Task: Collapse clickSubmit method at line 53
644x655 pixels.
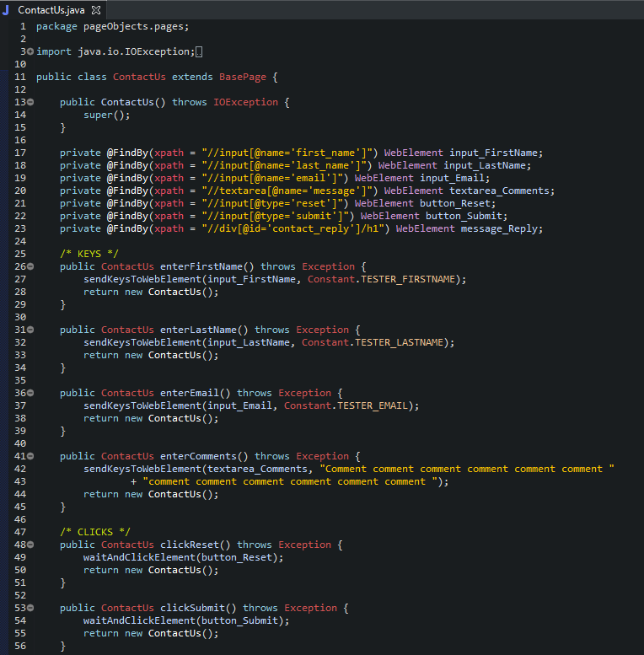Action: pyautogui.click(x=30, y=608)
